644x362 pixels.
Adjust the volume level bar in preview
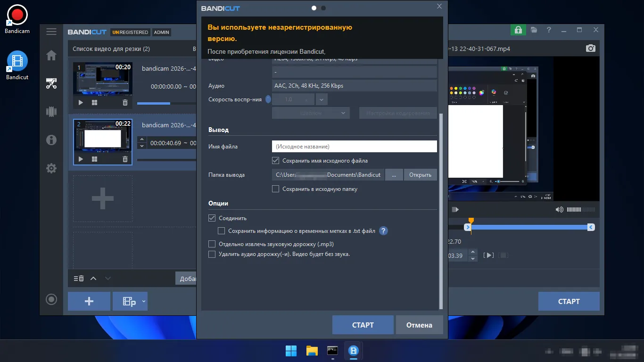pos(580,209)
